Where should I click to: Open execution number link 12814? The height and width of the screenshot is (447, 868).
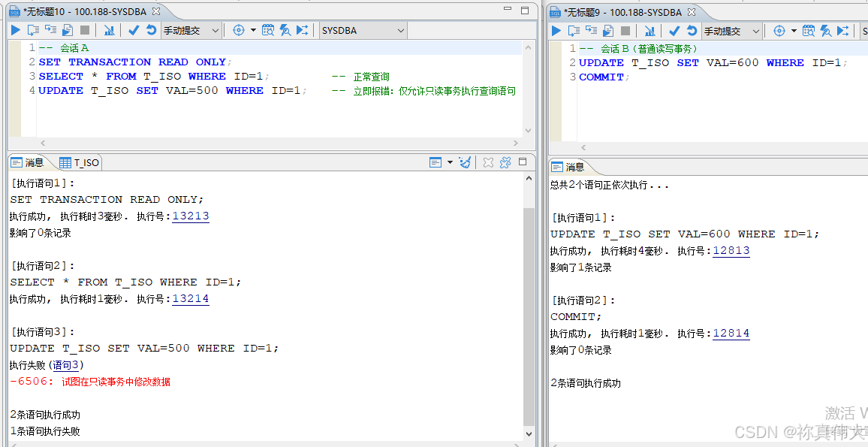(731, 334)
